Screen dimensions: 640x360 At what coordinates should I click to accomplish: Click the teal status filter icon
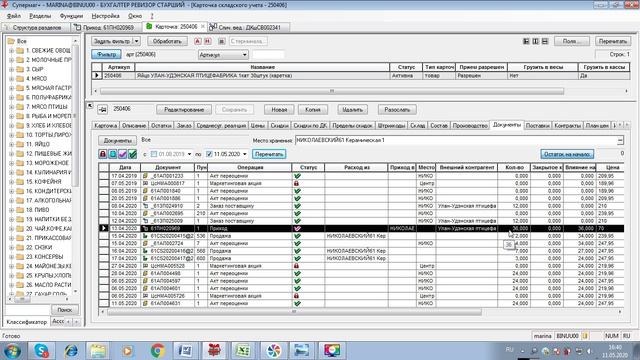113,154
